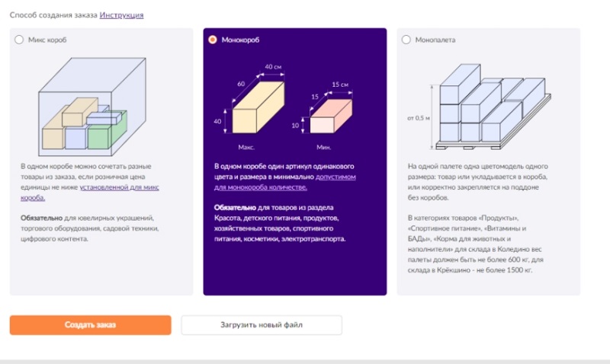Click the pallet with boxes illustration
610x364 pixels.
[491, 107]
